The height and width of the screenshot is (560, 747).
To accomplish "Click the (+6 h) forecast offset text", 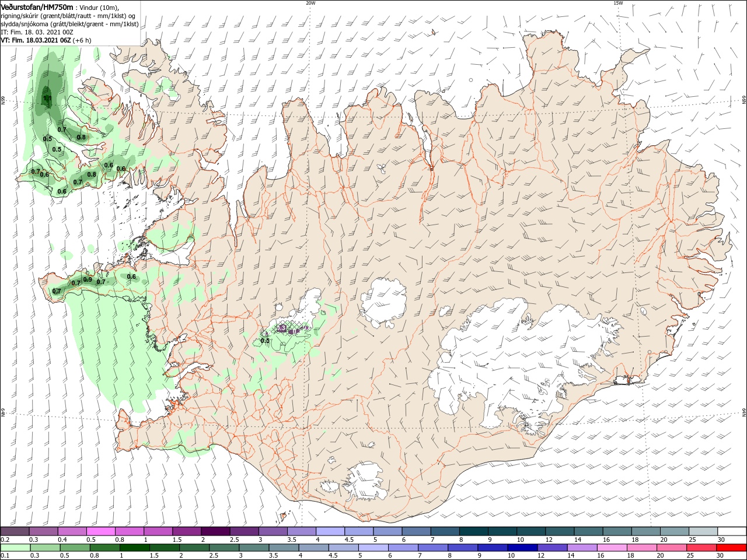I will (82, 41).
